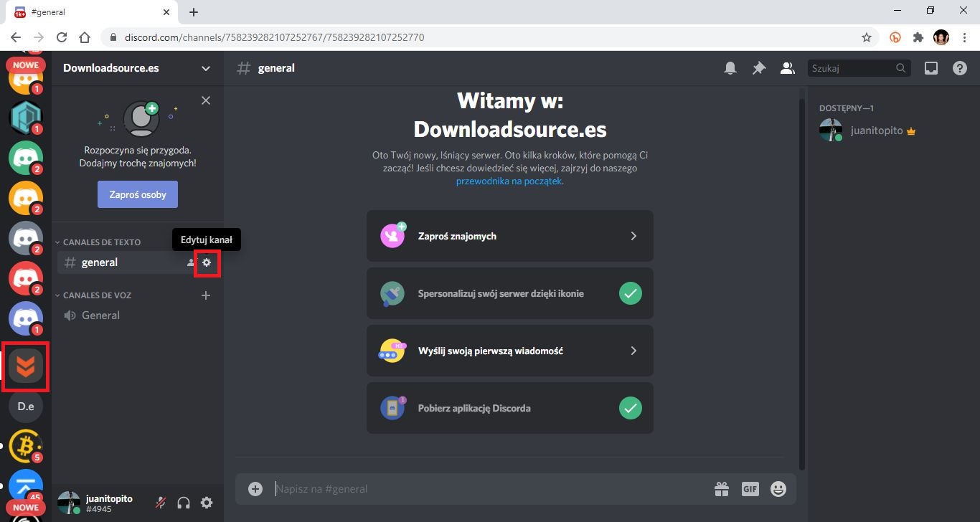Click the Pobierz aplikację Discorda card
Viewport: 980px width, 522px height.
click(510, 408)
